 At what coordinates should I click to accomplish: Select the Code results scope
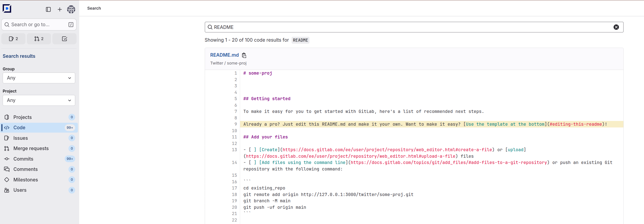[x=19, y=128]
